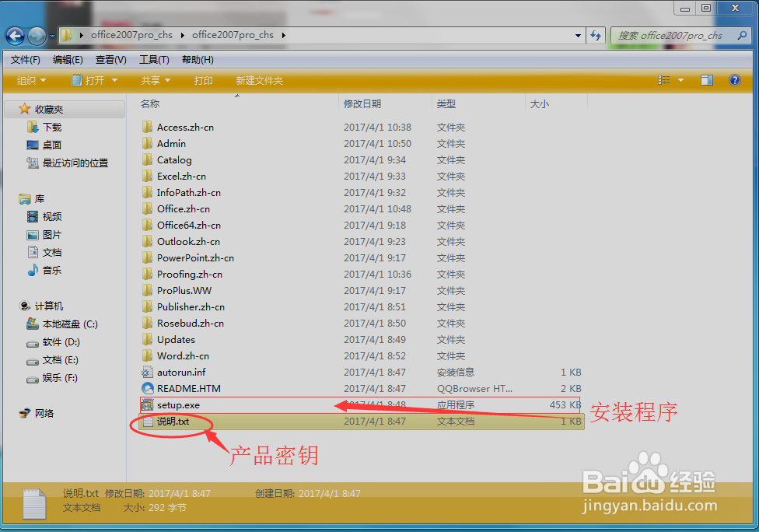Image resolution: width=759 pixels, height=532 pixels.
Task: Click the 软件 (D:) drive icon
Action: coord(33,343)
